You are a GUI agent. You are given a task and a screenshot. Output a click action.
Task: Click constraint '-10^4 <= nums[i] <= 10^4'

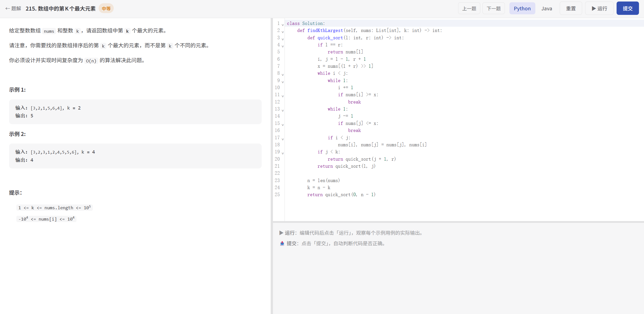tap(46, 219)
